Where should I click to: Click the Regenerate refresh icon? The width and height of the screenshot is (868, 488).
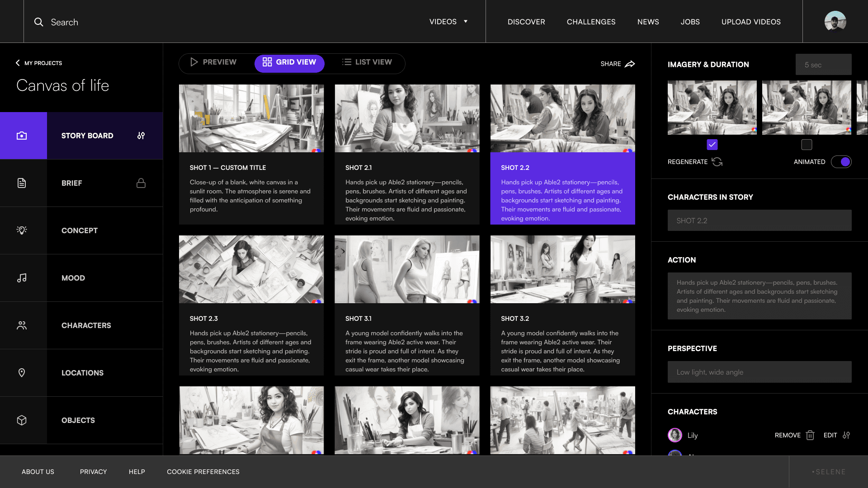(x=717, y=162)
